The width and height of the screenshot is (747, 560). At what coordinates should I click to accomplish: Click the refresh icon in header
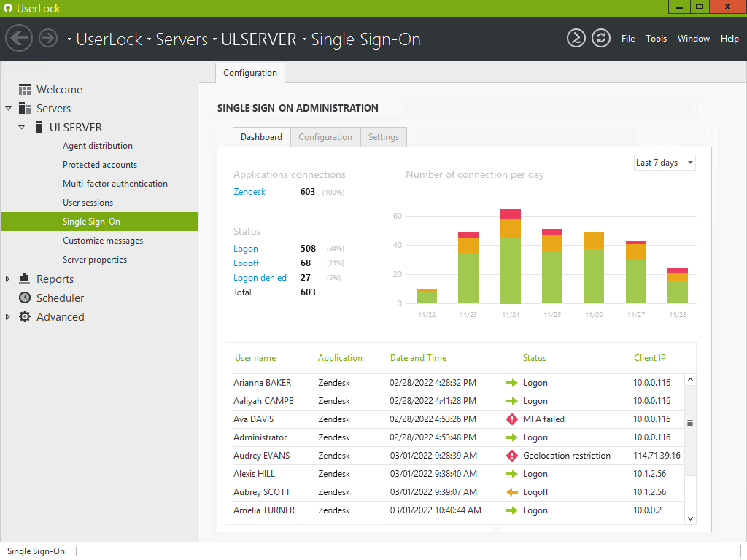tap(600, 39)
